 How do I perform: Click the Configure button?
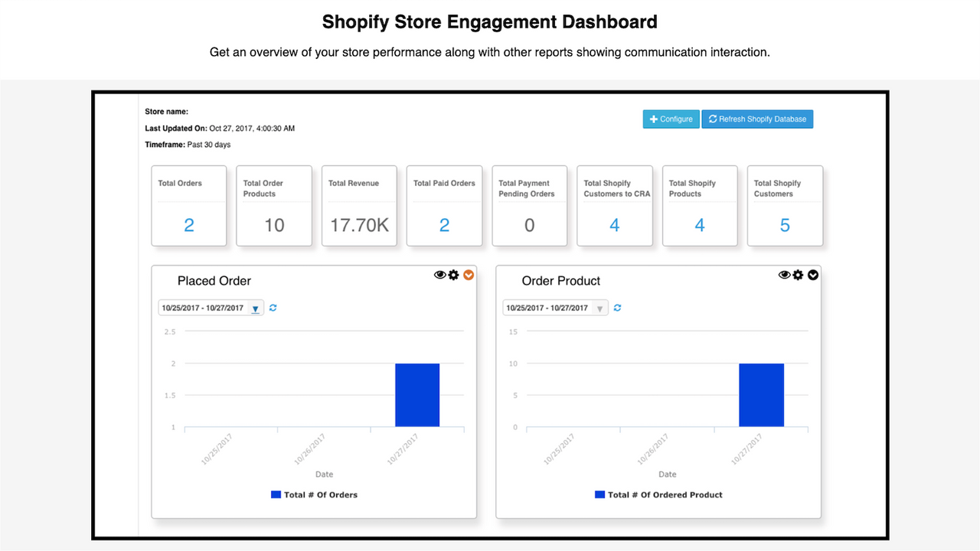click(x=671, y=119)
